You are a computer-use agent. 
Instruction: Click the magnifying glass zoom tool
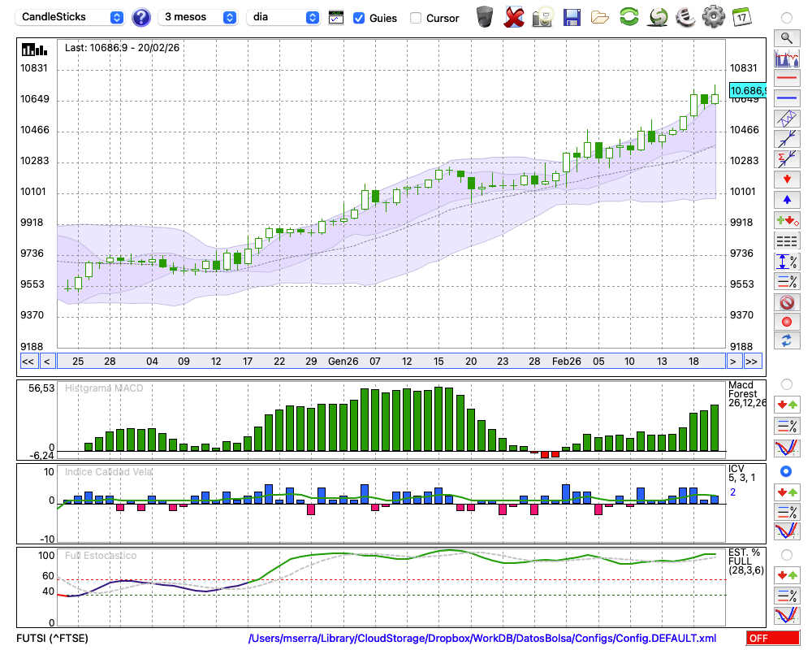click(787, 37)
